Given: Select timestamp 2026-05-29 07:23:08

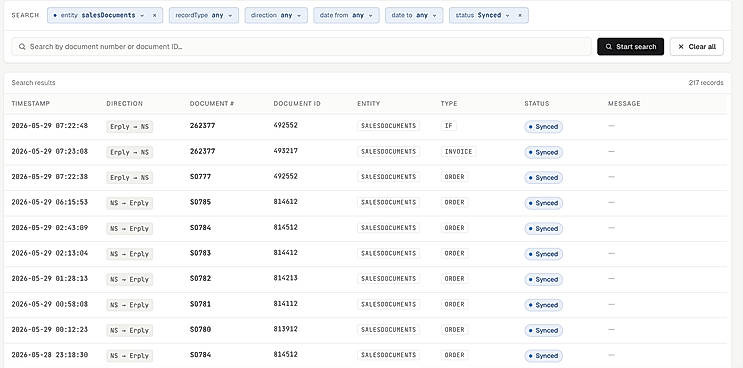Looking at the screenshot, I should (50, 151).
